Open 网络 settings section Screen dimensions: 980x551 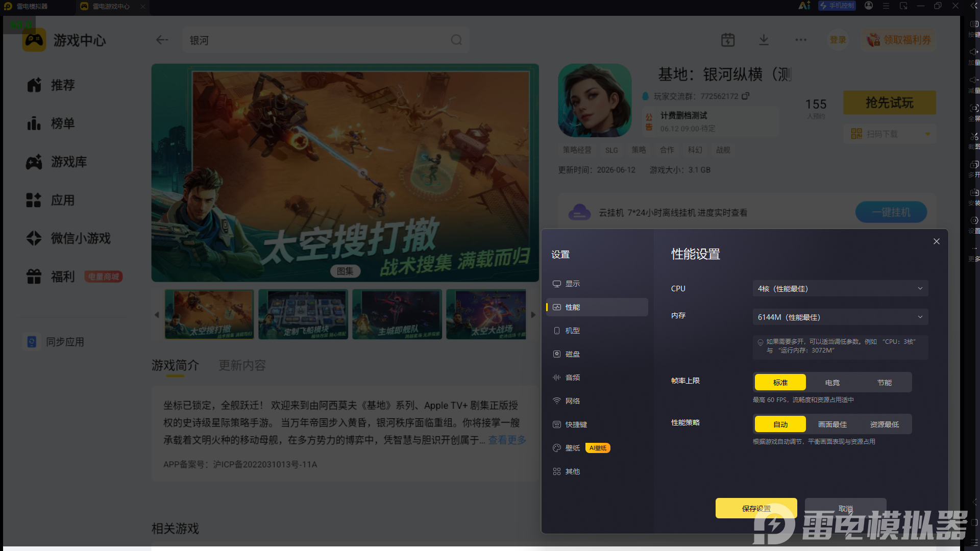[597, 401]
